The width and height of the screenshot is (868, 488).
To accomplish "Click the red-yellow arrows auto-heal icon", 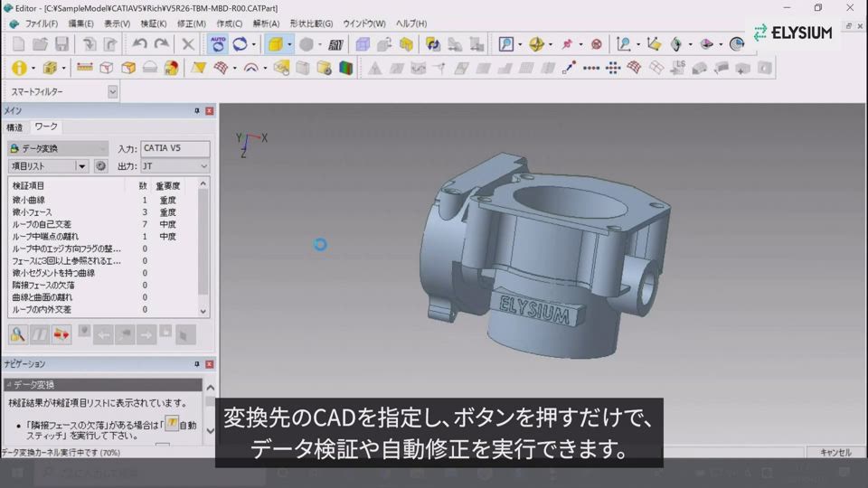I will (x=61, y=334).
